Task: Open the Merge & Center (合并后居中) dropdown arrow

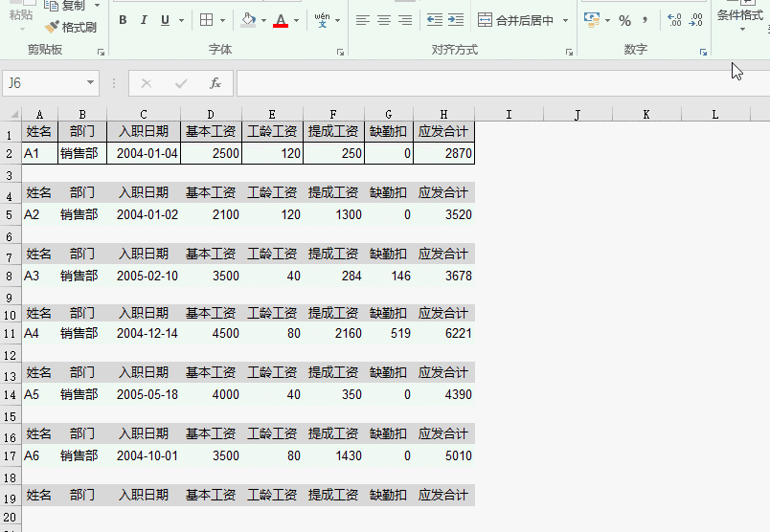Action: pos(565,20)
